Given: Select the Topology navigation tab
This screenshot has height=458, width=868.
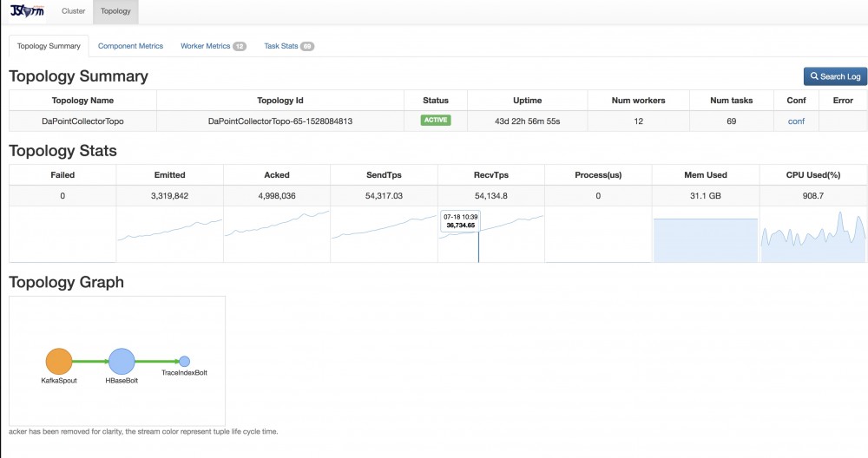Looking at the screenshot, I should tap(115, 12).
